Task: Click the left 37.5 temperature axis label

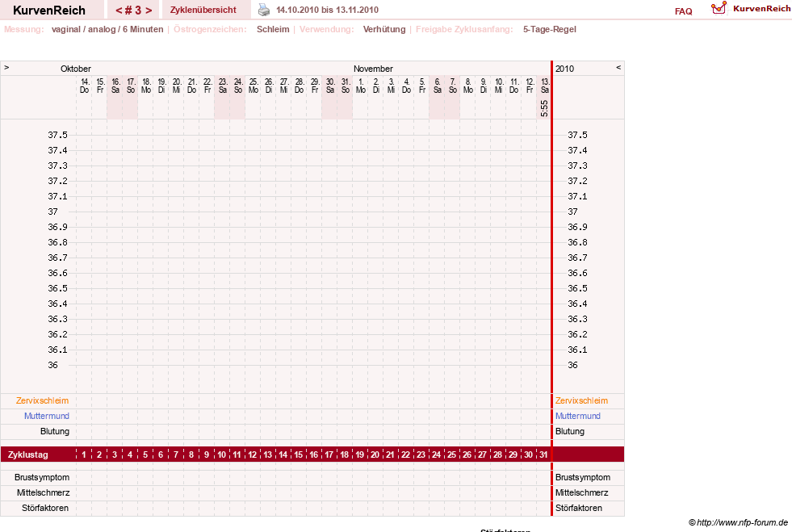Action: point(57,135)
